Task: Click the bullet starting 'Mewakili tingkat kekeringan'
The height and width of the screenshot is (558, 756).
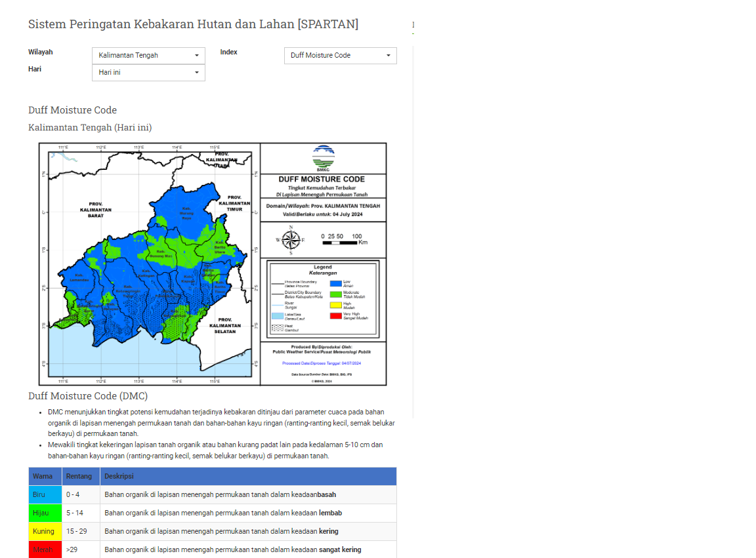Action: (215, 450)
